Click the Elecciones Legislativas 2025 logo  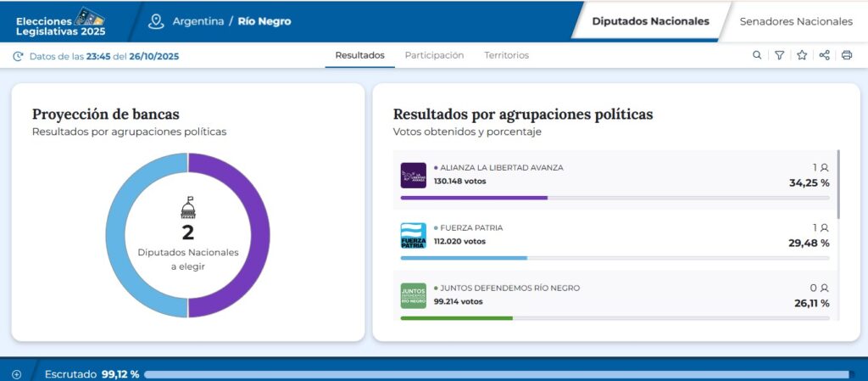coord(59,21)
